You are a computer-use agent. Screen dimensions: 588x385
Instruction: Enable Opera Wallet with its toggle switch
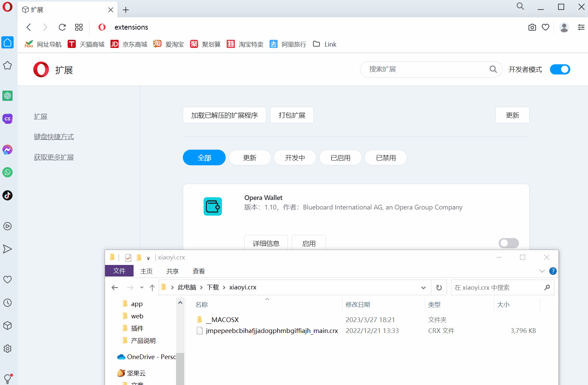508,243
